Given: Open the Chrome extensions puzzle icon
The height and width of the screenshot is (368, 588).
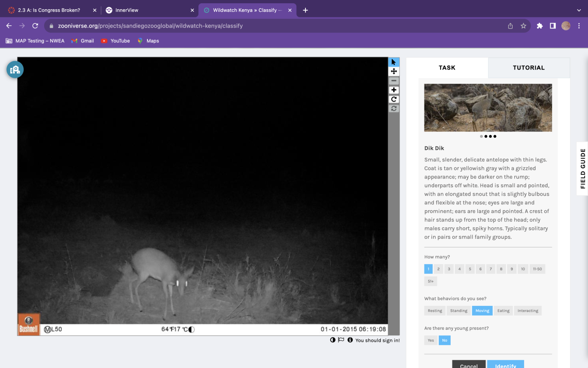Looking at the screenshot, I should pos(540,26).
